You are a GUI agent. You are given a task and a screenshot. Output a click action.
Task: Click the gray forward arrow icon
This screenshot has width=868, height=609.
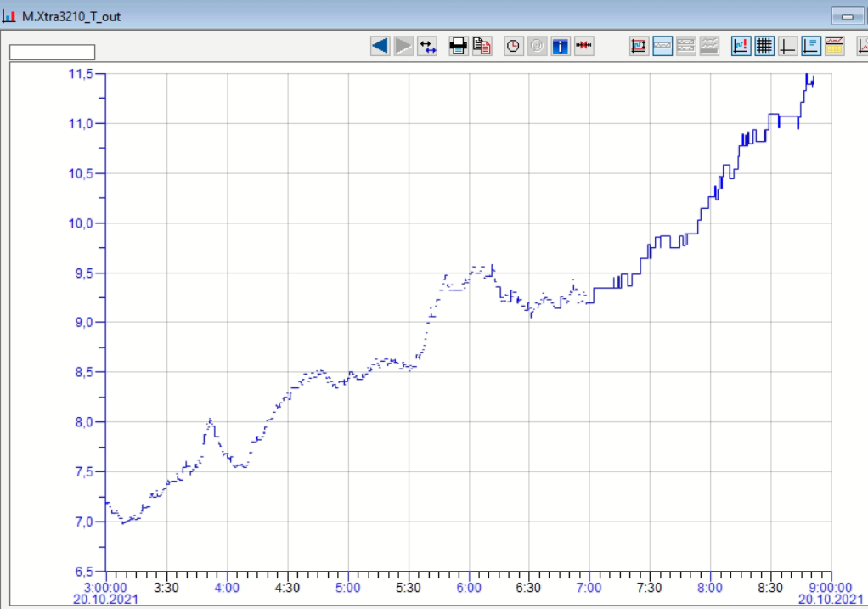click(403, 46)
